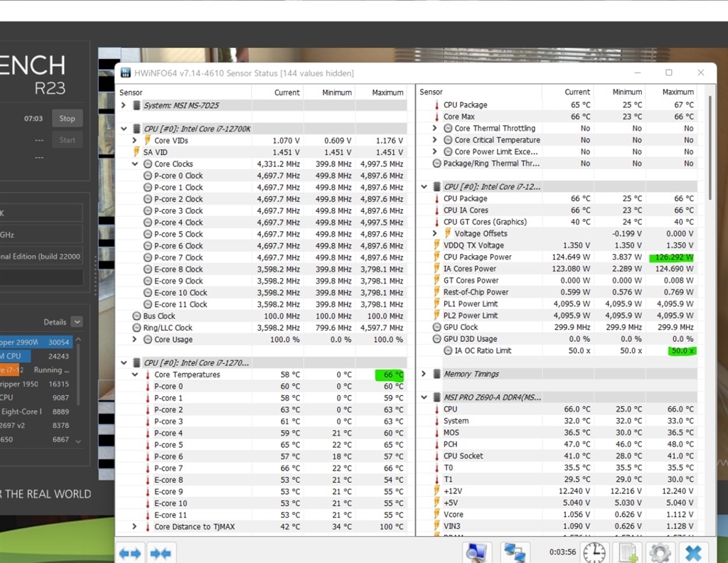Click the clock reset timer icon
The height and width of the screenshot is (563, 728).
(x=594, y=553)
